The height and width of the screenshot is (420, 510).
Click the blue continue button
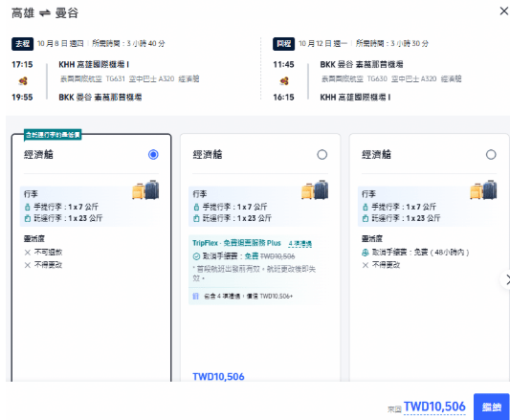491,407
